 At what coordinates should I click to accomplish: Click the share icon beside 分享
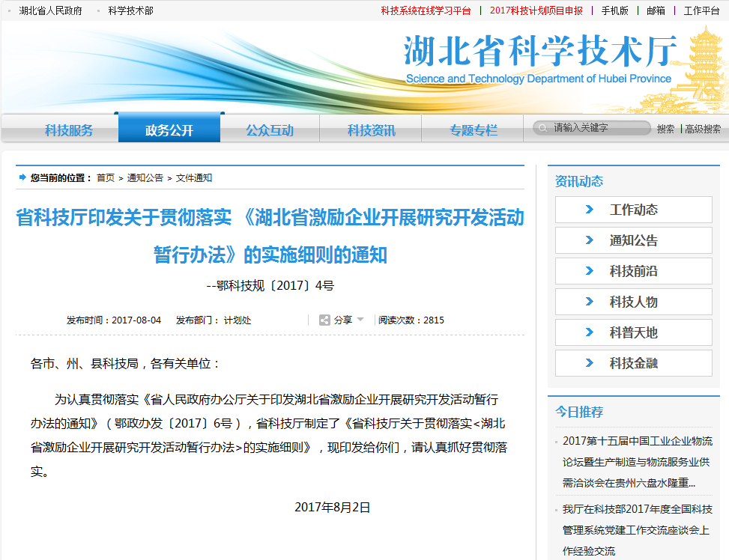point(324,320)
